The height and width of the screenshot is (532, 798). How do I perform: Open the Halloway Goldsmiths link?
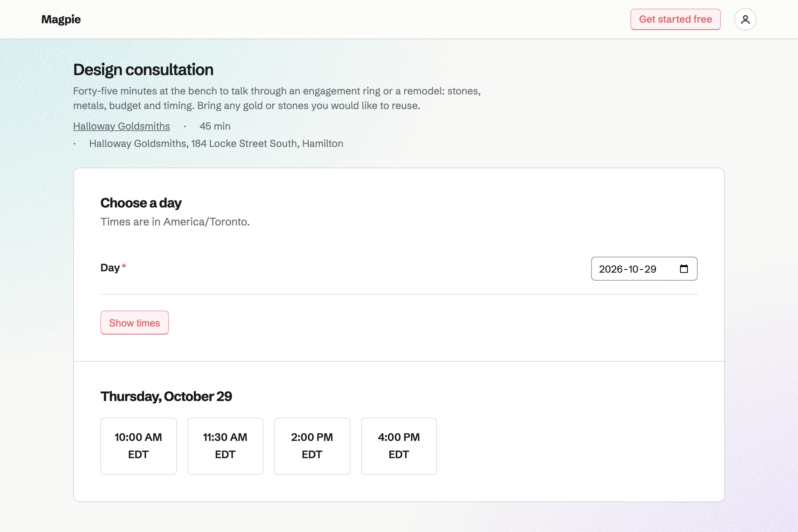coord(121,126)
